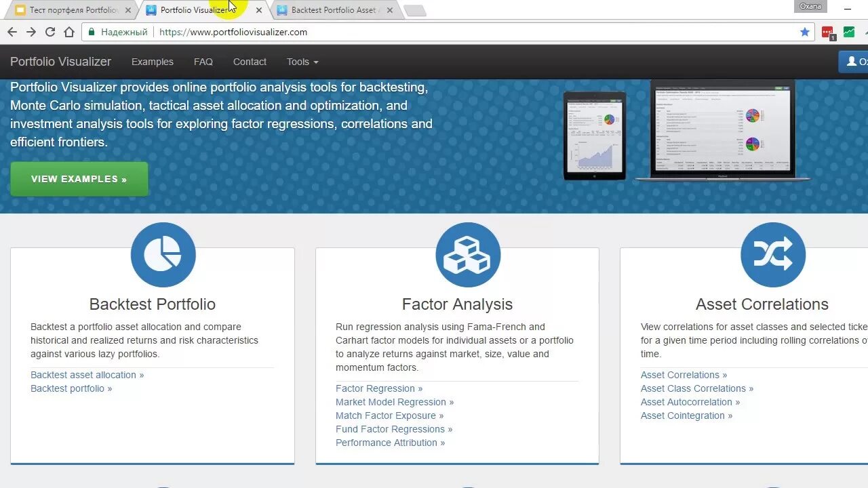Viewport: 868px width, 488px height.
Task: Open Factor Regression link
Action: (x=379, y=388)
